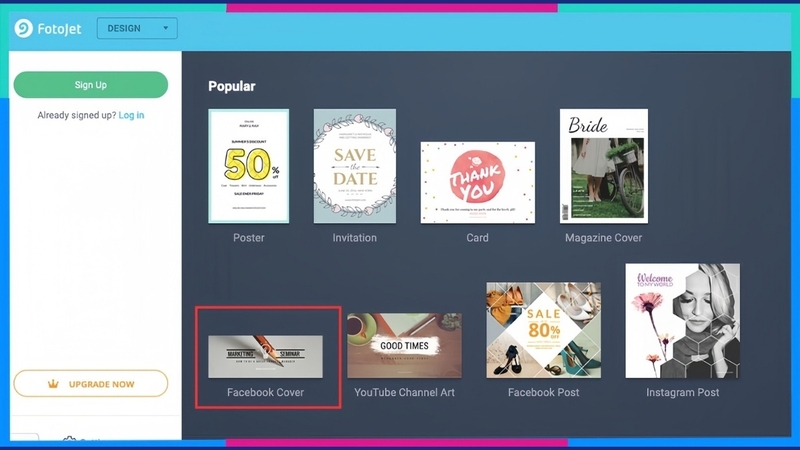Click the Facebook Post label
800x450 pixels.
point(543,392)
